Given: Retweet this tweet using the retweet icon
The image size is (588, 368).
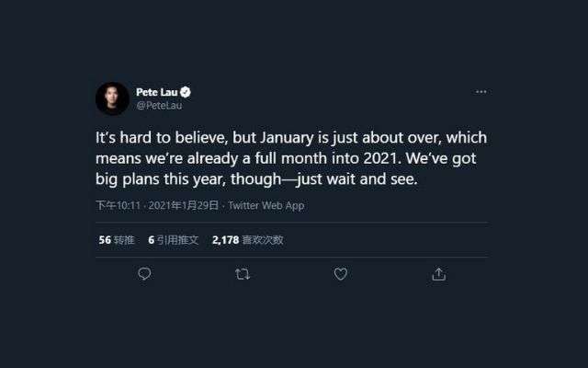Looking at the screenshot, I should click(x=243, y=274).
